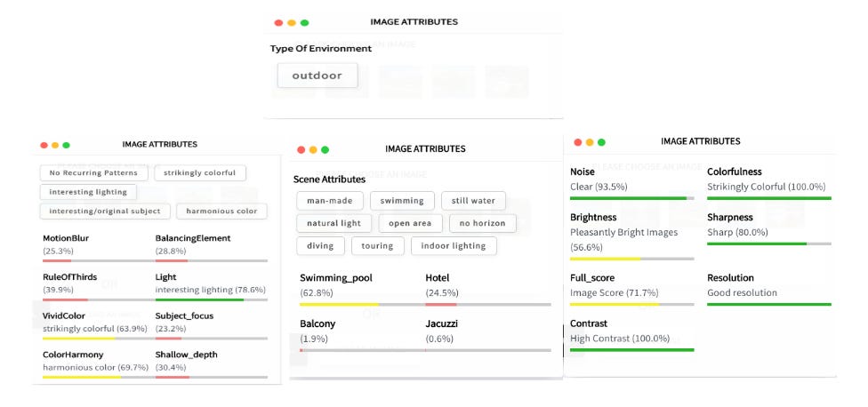Screen dimensions: 868x407
Task: Click the harmonious color tag
Action: point(221,211)
